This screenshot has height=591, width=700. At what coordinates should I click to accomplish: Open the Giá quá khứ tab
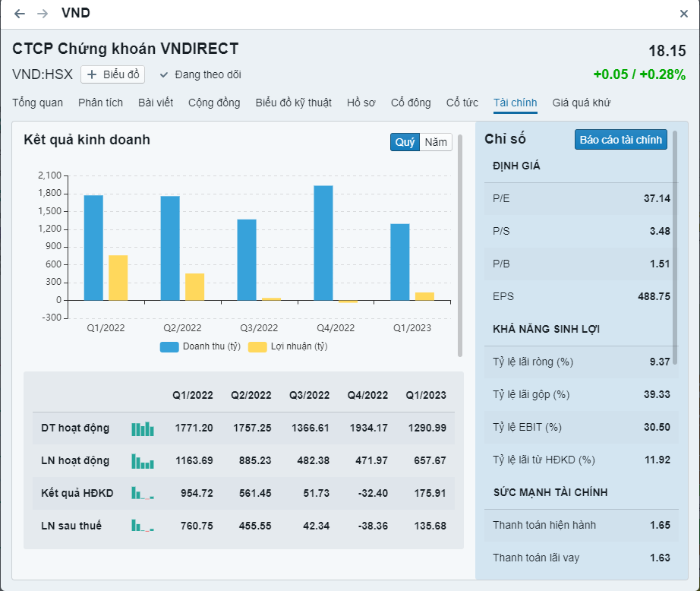(582, 103)
